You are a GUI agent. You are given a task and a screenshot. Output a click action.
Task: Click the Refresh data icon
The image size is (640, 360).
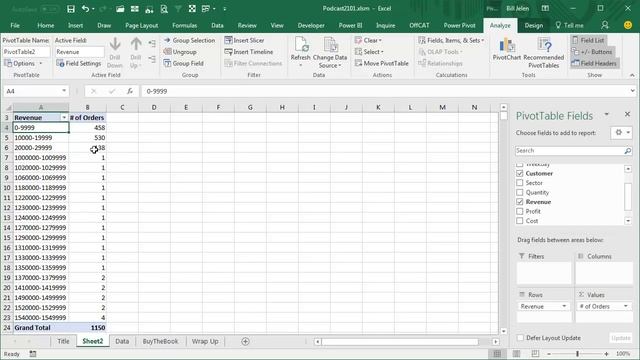301,44
